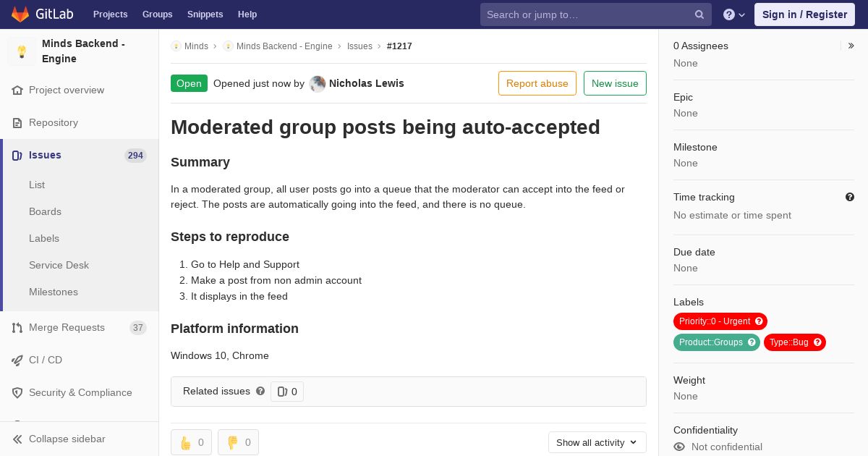Click the CI / CD rocket icon
The image size is (868, 456).
17,360
